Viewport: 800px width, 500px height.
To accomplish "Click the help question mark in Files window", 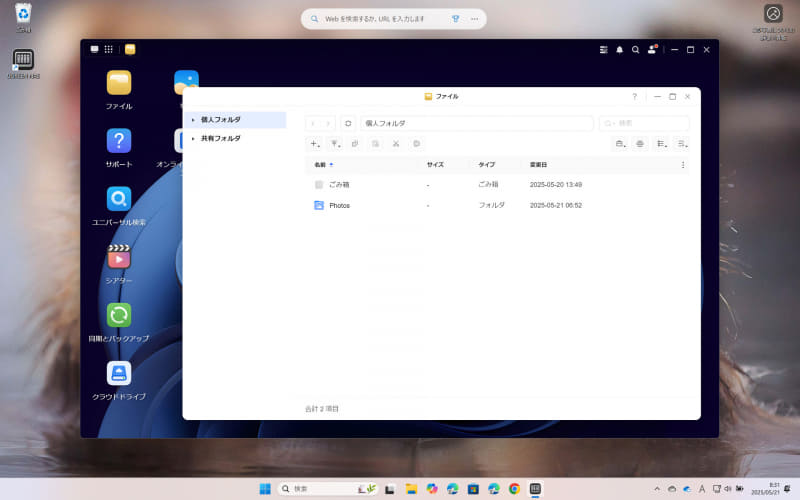I will pyautogui.click(x=634, y=96).
